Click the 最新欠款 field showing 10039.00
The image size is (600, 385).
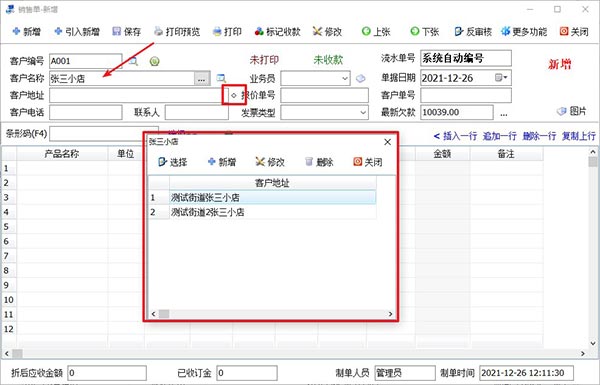pos(457,113)
